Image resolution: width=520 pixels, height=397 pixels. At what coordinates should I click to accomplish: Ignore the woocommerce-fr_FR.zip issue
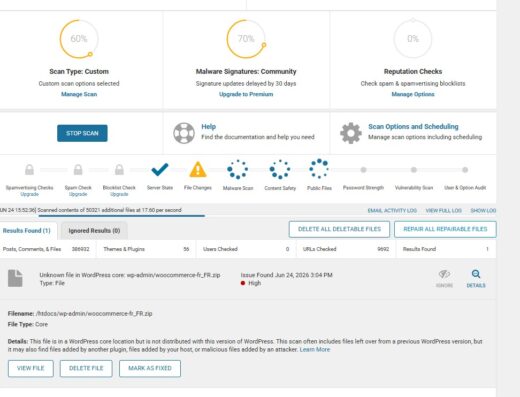[x=444, y=279]
